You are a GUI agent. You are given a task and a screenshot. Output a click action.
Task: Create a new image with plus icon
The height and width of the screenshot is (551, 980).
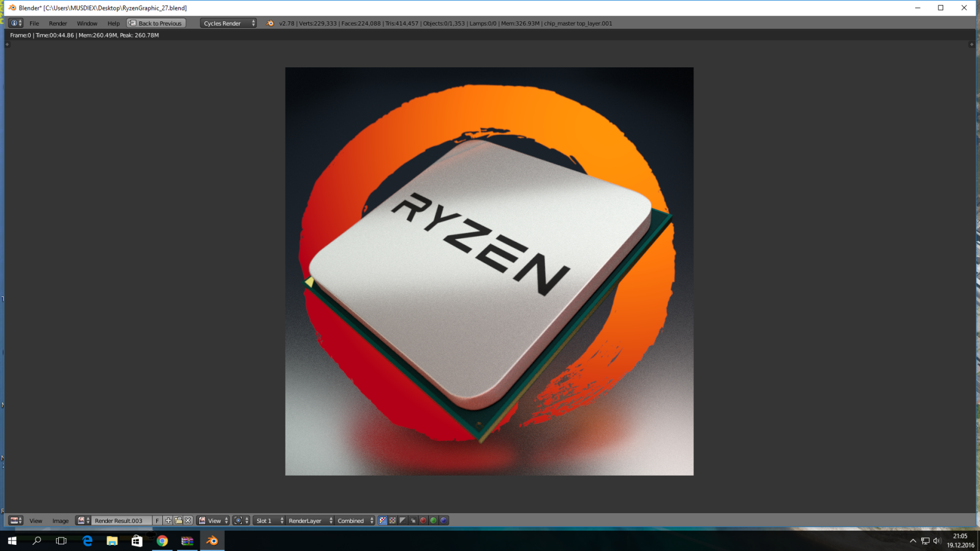pos(168,520)
